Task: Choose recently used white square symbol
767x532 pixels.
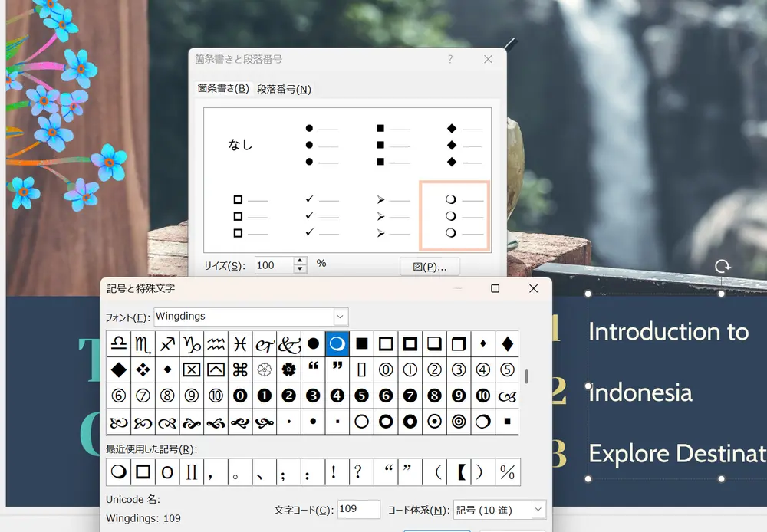Action: 143,472
